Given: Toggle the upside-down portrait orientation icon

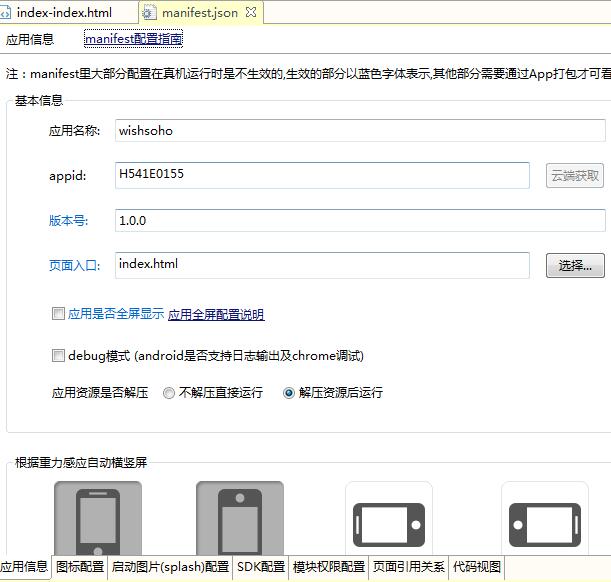Looking at the screenshot, I should tap(240, 519).
